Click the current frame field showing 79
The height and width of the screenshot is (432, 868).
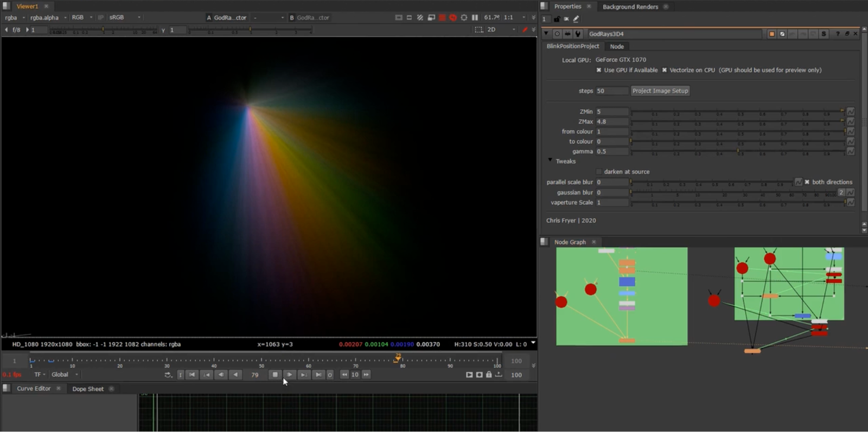click(255, 375)
